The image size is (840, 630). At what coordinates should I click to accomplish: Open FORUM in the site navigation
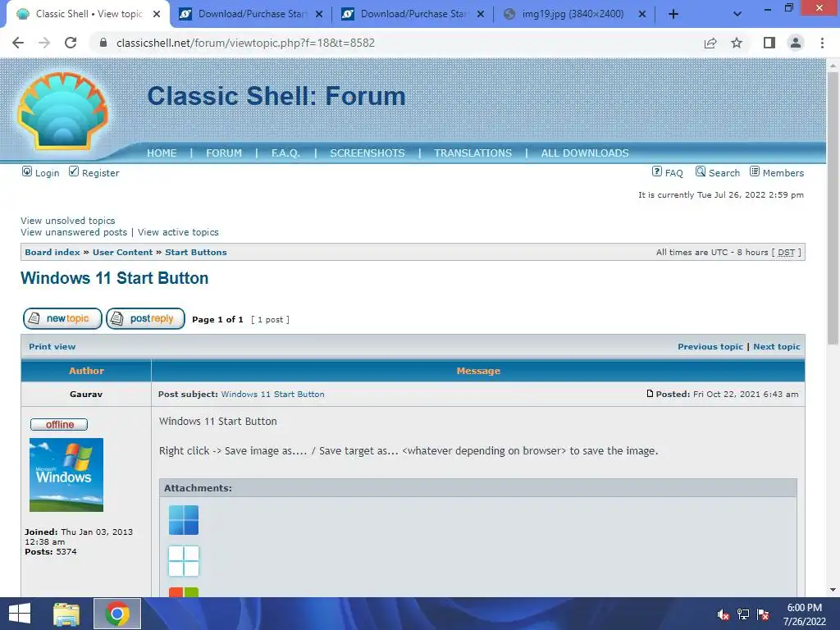(x=224, y=153)
